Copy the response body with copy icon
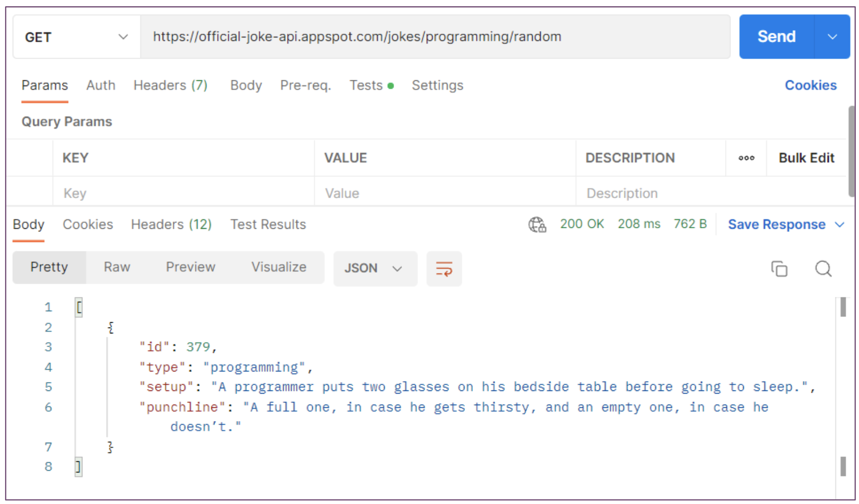Viewport: 859px width, 504px height. coord(779,269)
